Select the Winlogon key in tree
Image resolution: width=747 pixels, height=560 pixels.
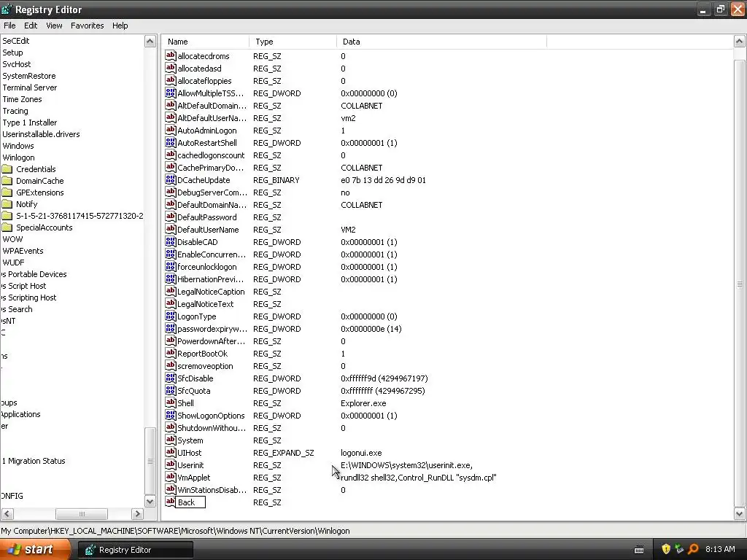click(18, 157)
